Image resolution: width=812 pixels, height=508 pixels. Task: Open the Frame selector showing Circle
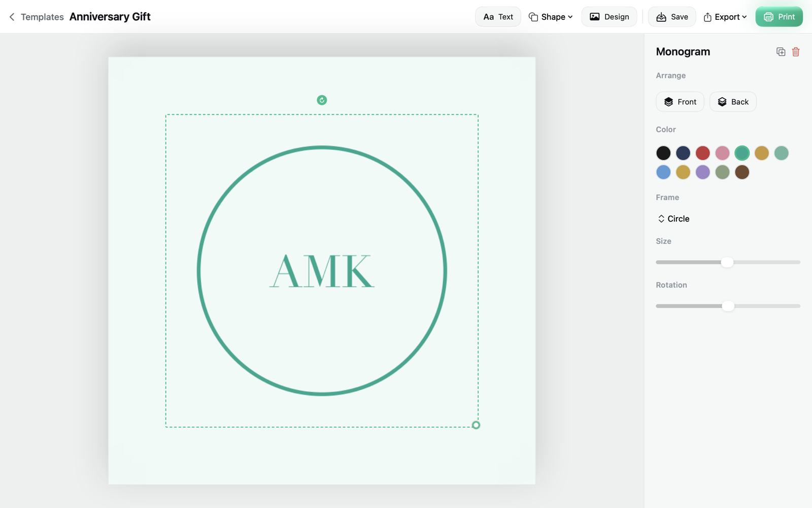(674, 219)
